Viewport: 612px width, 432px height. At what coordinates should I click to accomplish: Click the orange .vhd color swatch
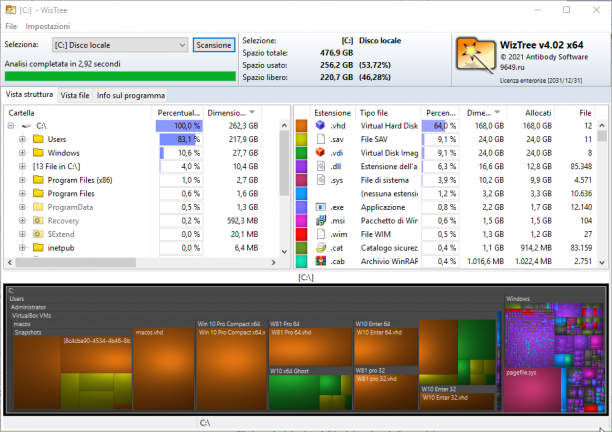point(301,126)
